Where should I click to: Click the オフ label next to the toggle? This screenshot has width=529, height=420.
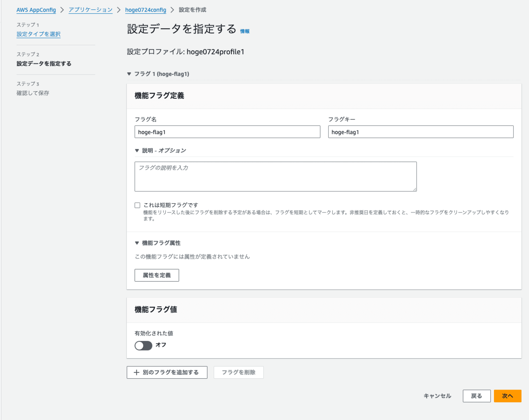[161, 345]
